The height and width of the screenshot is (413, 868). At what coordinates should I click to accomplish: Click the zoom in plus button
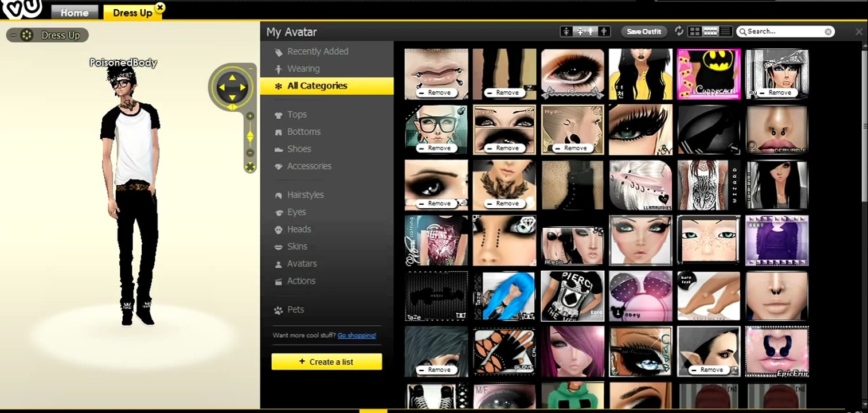(250, 116)
